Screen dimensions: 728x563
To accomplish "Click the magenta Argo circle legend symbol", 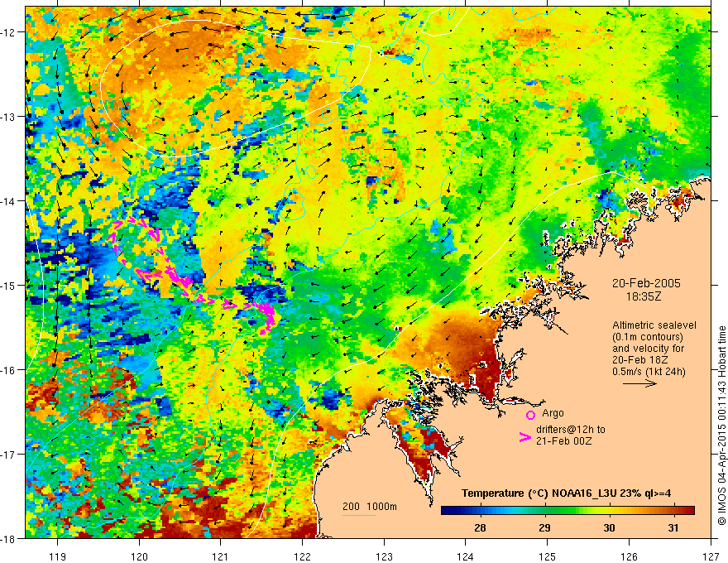I will coord(530,415).
